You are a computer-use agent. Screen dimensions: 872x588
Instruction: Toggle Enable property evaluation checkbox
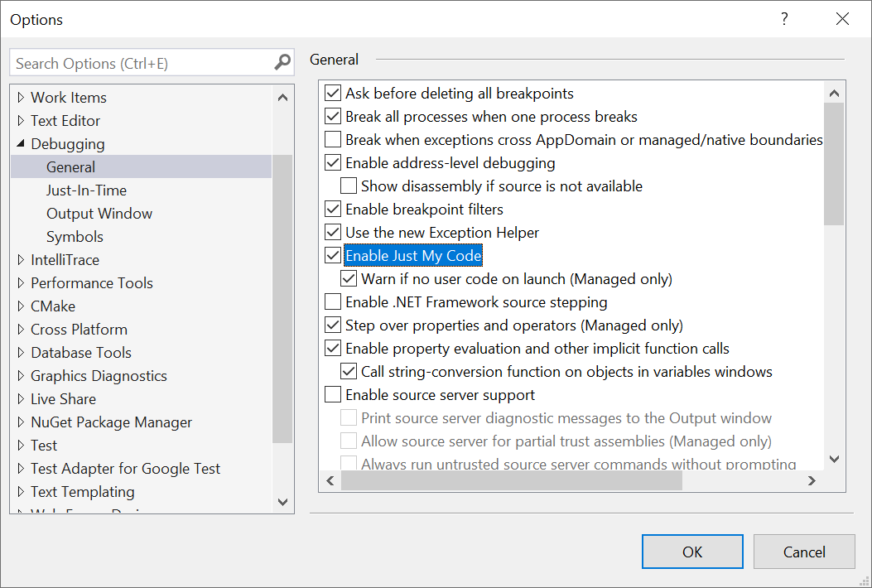333,348
